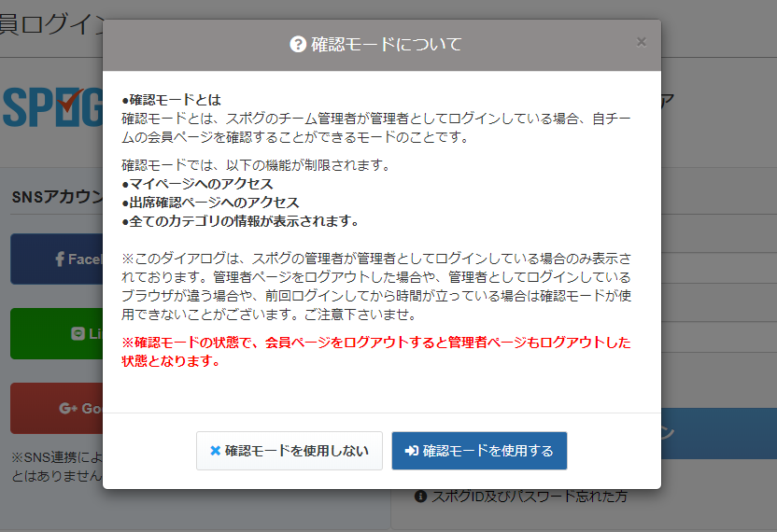Click the Facebook login button
Viewport: 777px width, 532px height.
pyautogui.click(x=56, y=259)
